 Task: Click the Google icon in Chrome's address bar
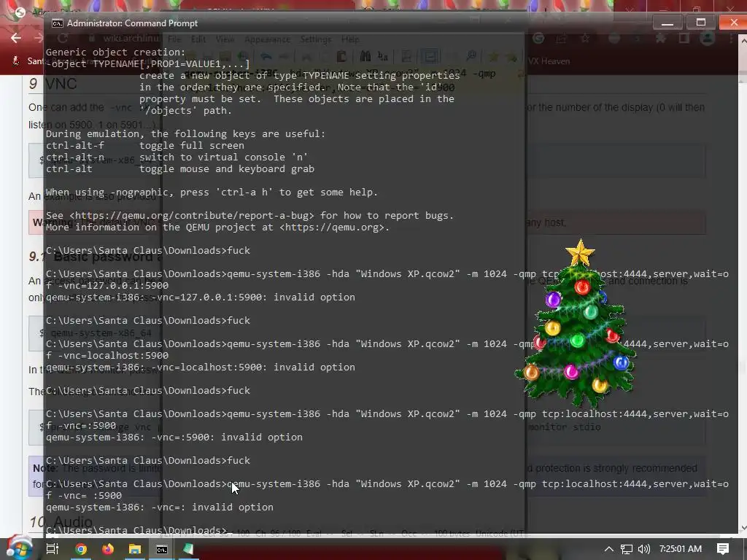pyautogui.click(x=538, y=39)
